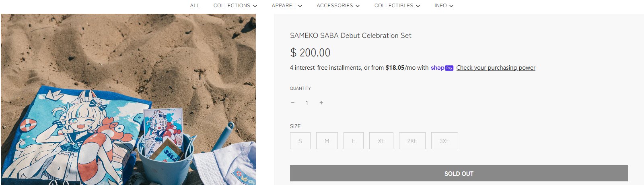Expand the Apparel dropdown menu

tap(287, 6)
